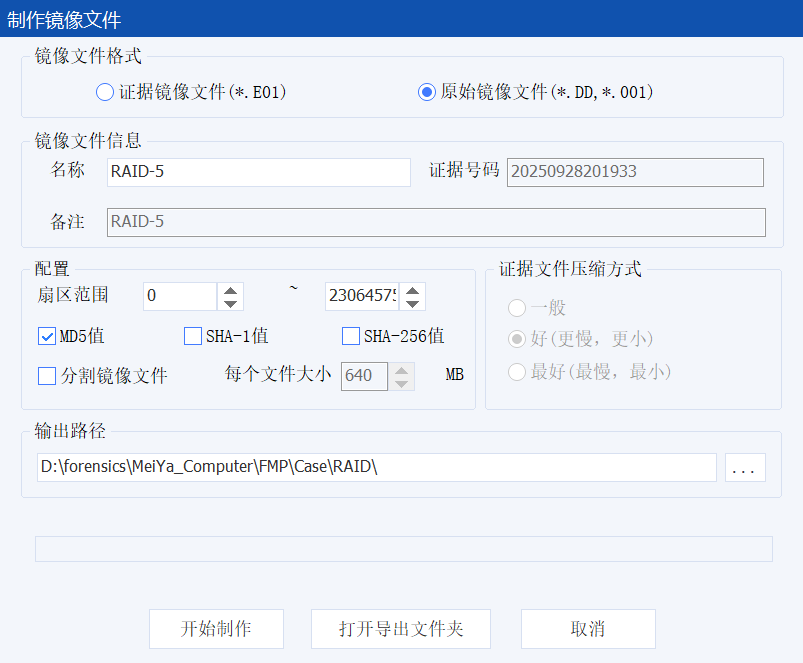The image size is (803, 663).
Task: Click the 证据号码 field
Action: 635,172
